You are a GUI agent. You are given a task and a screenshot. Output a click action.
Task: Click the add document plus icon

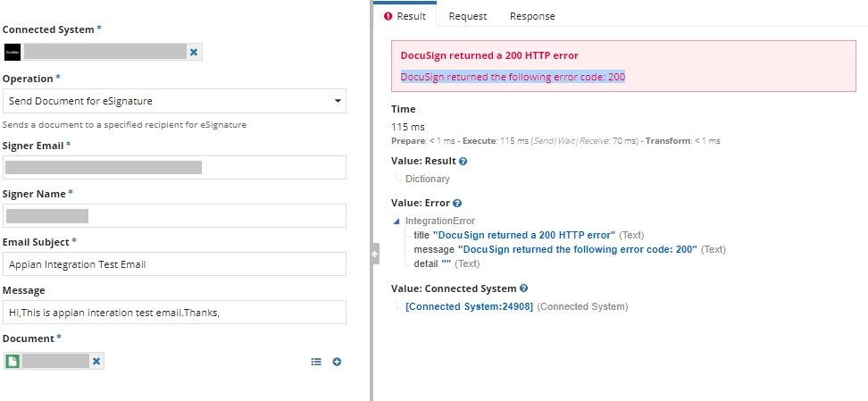(x=337, y=362)
